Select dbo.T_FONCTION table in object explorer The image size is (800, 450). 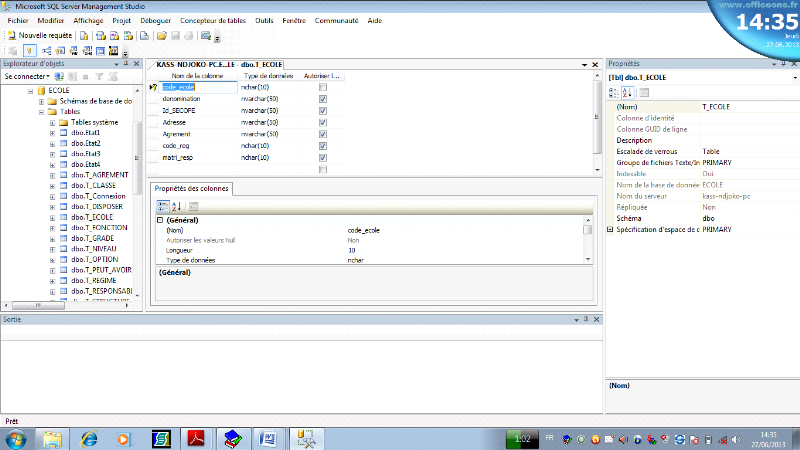coord(98,228)
